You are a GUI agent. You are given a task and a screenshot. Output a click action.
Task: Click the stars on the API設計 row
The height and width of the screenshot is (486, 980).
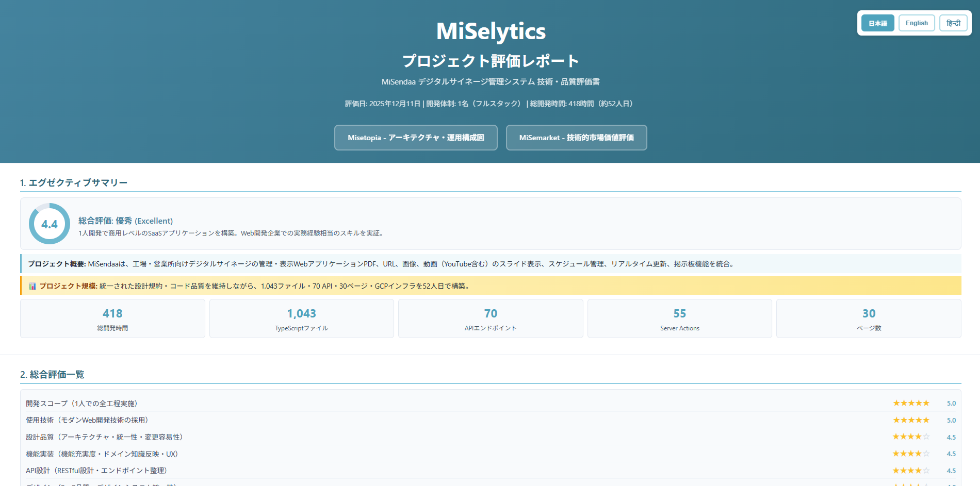point(911,471)
